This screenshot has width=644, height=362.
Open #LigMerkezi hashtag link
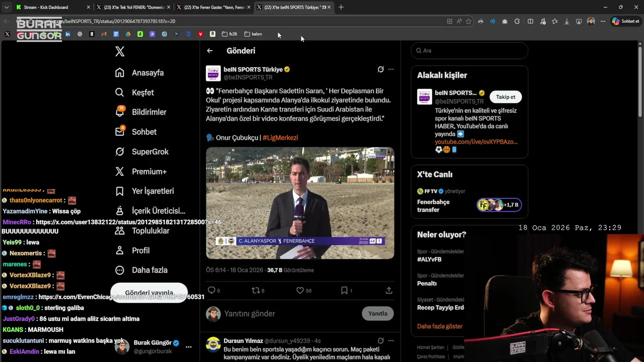tap(280, 138)
